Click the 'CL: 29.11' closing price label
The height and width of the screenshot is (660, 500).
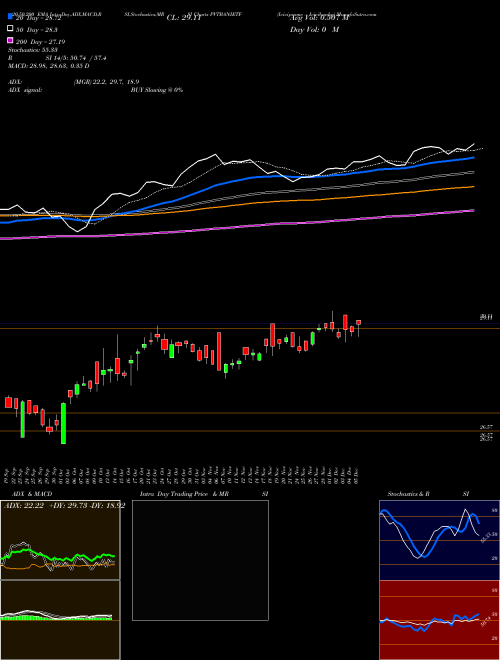point(184,18)
